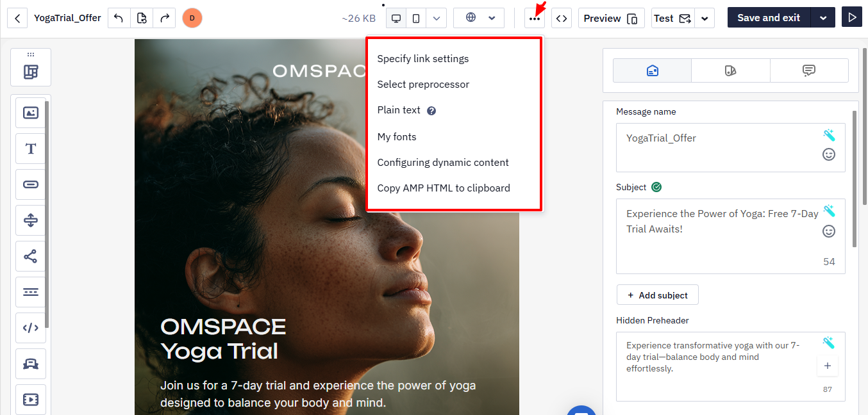Click the 7-day trial paragraph text
The image size is (868, 415).
point(318,395)
